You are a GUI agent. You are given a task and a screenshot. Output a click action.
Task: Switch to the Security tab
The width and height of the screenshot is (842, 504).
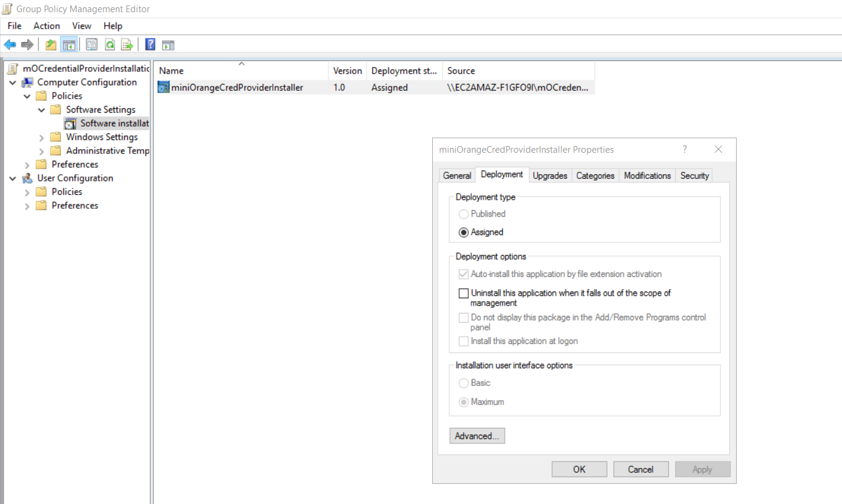tap(695, 175)
